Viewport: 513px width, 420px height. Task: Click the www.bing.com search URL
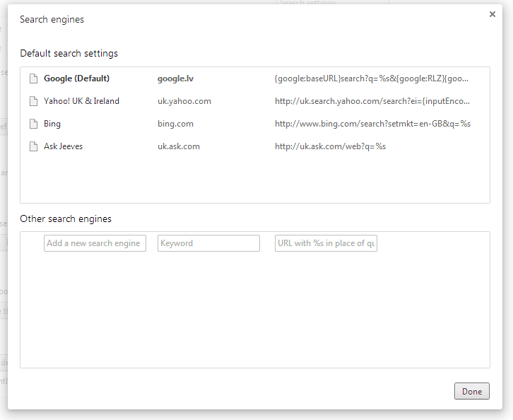(372, 124)
